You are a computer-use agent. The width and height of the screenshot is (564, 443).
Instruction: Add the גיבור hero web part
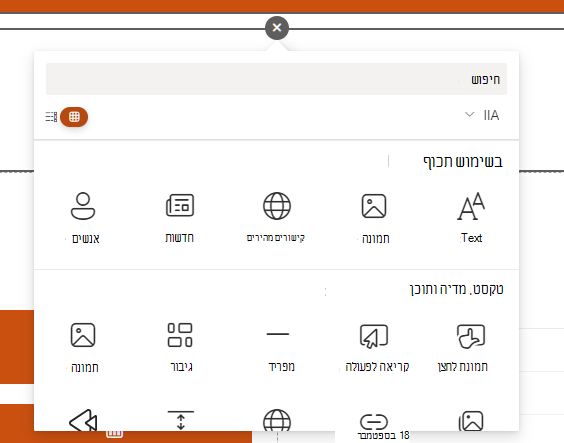click(x=180, y=347)
